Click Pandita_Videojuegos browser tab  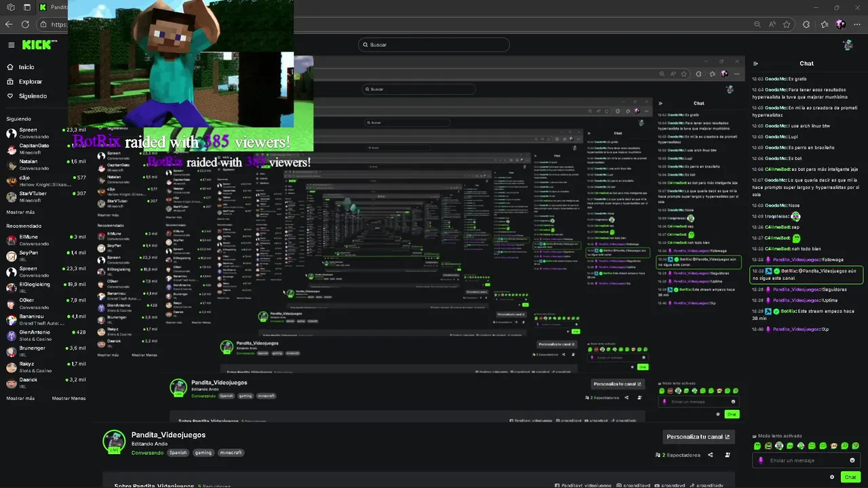(x=53, y=7)
